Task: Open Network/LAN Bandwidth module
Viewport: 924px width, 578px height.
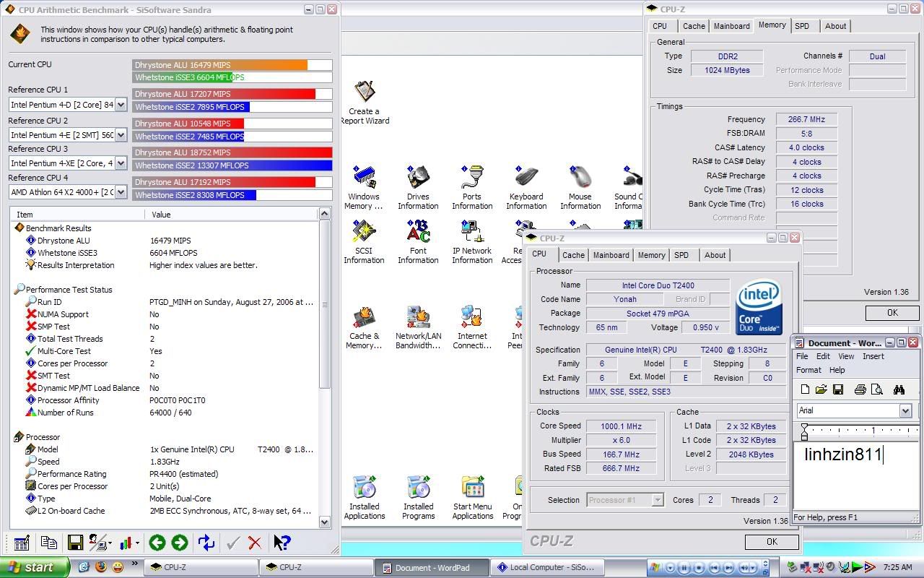Action: pyautogui.click(x=418, y=327)
